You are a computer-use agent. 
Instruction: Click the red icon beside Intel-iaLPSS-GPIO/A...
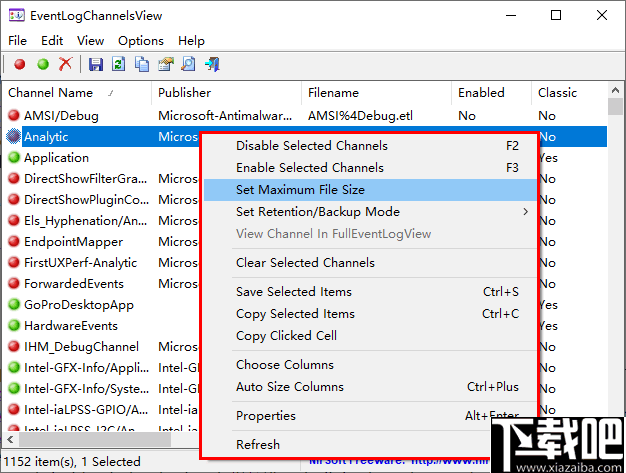(x=14, y=409)
